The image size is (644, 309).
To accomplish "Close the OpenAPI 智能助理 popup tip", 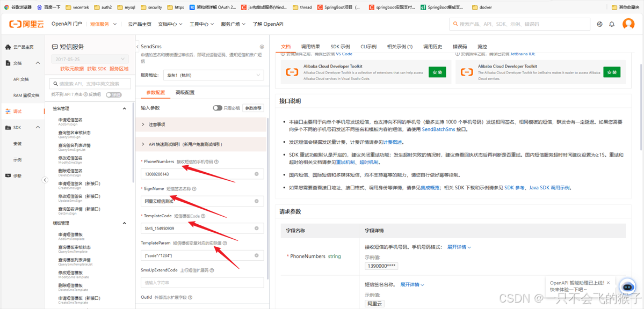I will [608, 282].
